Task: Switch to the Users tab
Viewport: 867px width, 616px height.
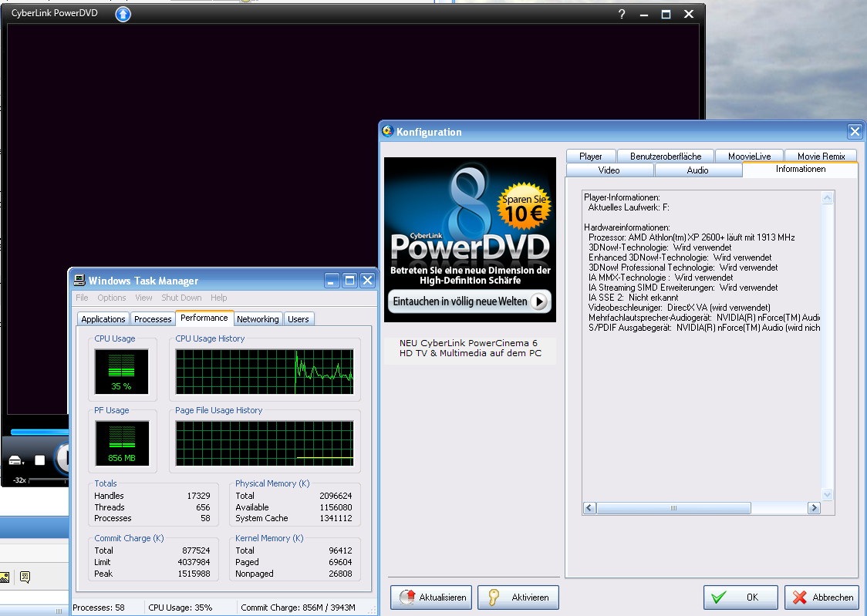Action: [298, 318]
